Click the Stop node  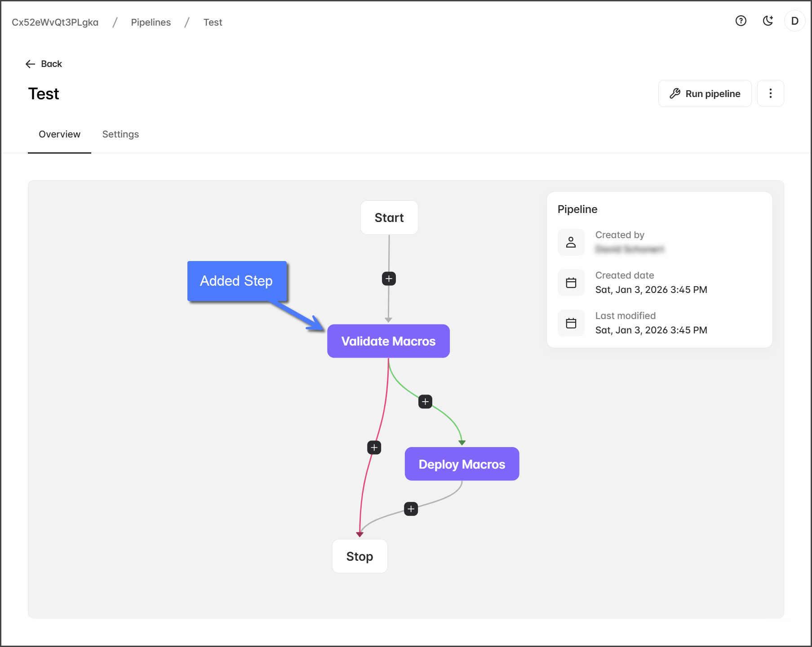[359, 556]
